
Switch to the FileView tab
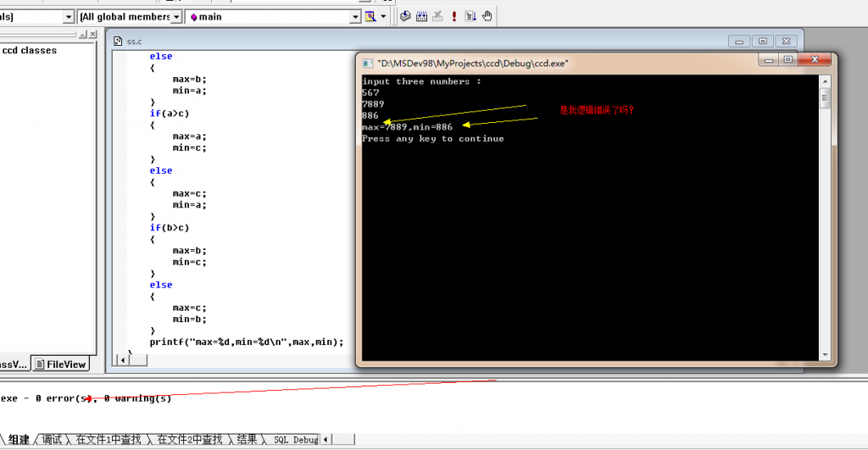pos(60,364)
